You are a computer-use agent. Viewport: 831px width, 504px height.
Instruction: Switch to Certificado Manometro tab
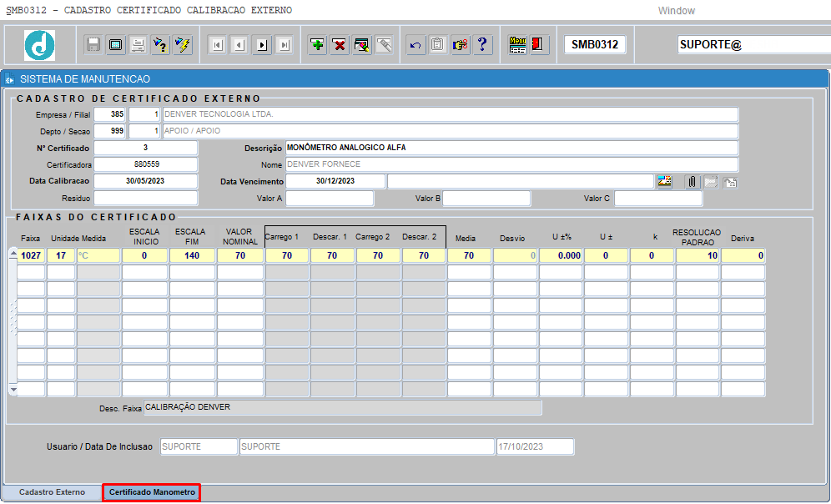click(x=152, y=492)
